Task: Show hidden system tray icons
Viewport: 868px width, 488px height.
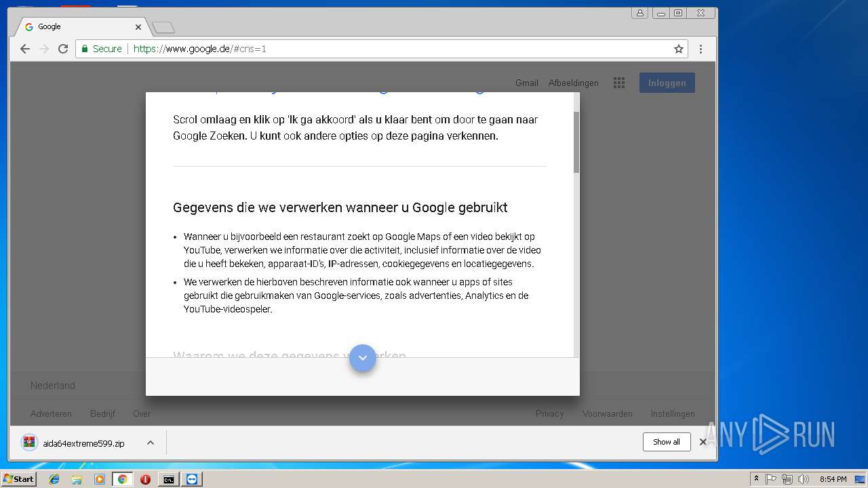Action: click(x=756, y=479)
